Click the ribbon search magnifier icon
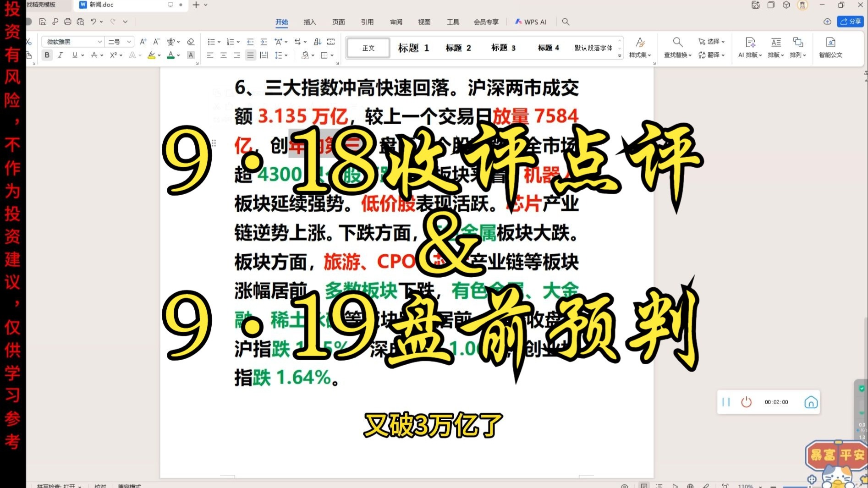Screen dimensions: 868x488 pos(566,22)
